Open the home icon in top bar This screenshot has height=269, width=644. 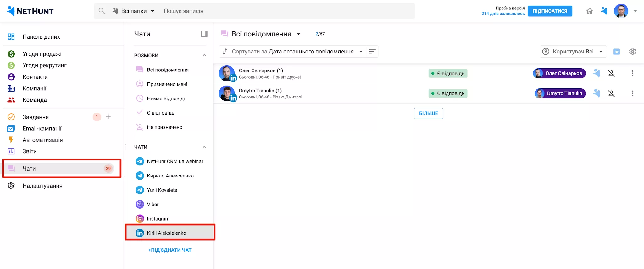[x=590, y=11]
